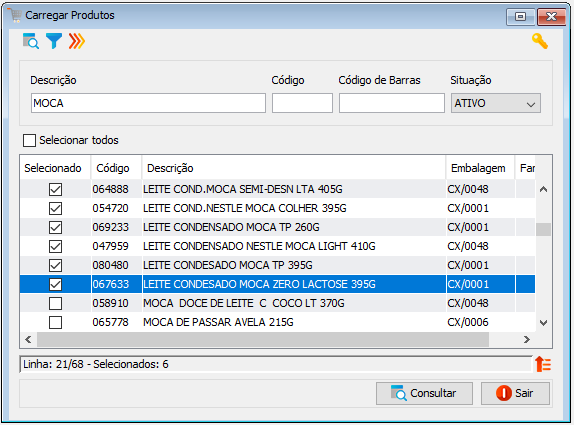The image size is (574, 425).
Task: Sort by Descrição column header
Action: (x=294, y=168)
